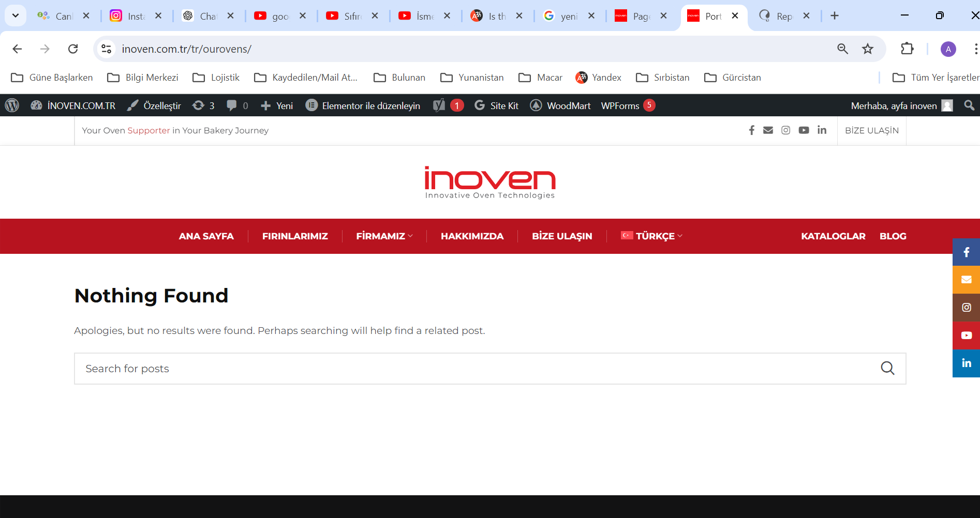Open Facebook icon in top header

752,130
